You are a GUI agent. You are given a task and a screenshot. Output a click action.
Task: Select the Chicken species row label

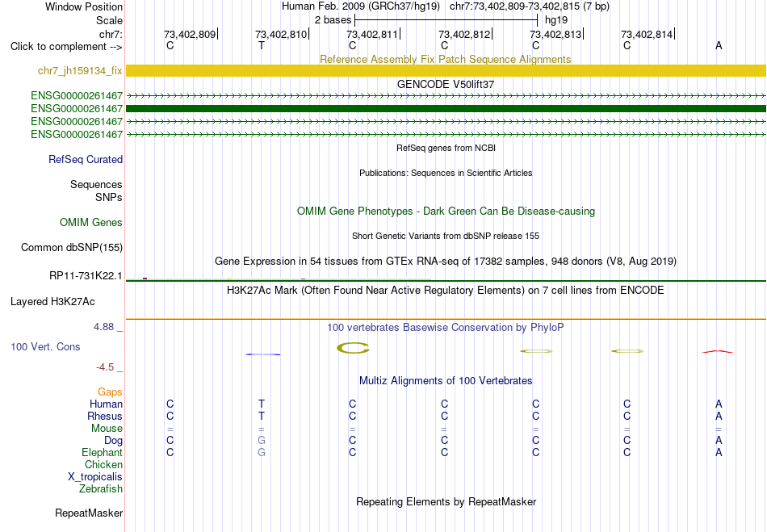coord(103,464)
